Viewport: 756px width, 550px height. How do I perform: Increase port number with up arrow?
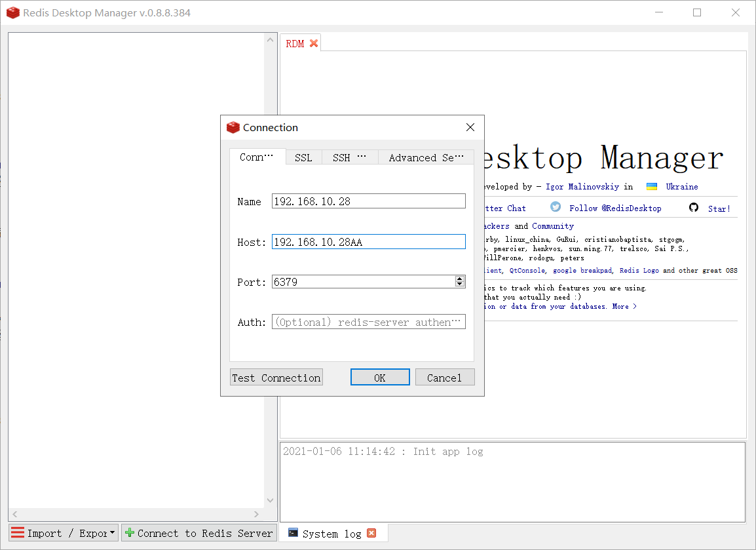pos(460,279)
